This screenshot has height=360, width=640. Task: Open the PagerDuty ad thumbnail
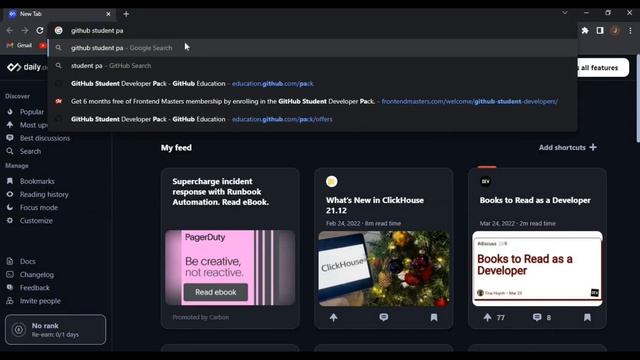coord(230,268)
